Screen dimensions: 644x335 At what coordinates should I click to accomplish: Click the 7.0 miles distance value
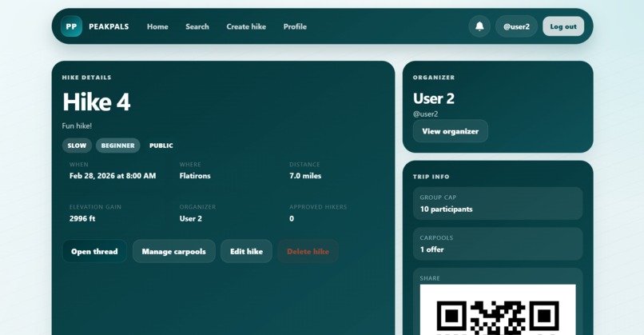(305, 176)
